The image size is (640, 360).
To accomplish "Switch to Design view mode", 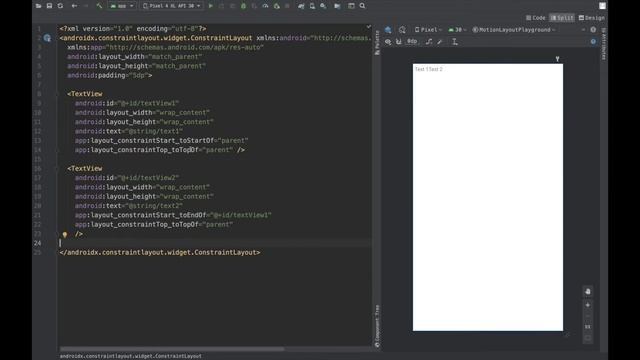I will point(591,18).
